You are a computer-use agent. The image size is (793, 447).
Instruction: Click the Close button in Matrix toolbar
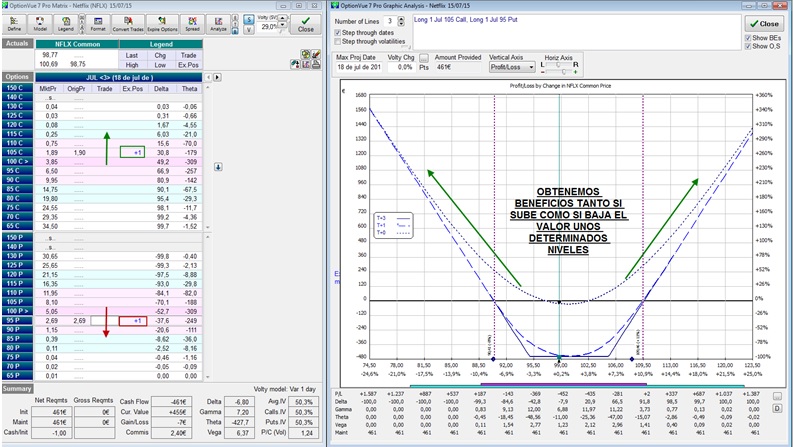[x=306, y=23]
